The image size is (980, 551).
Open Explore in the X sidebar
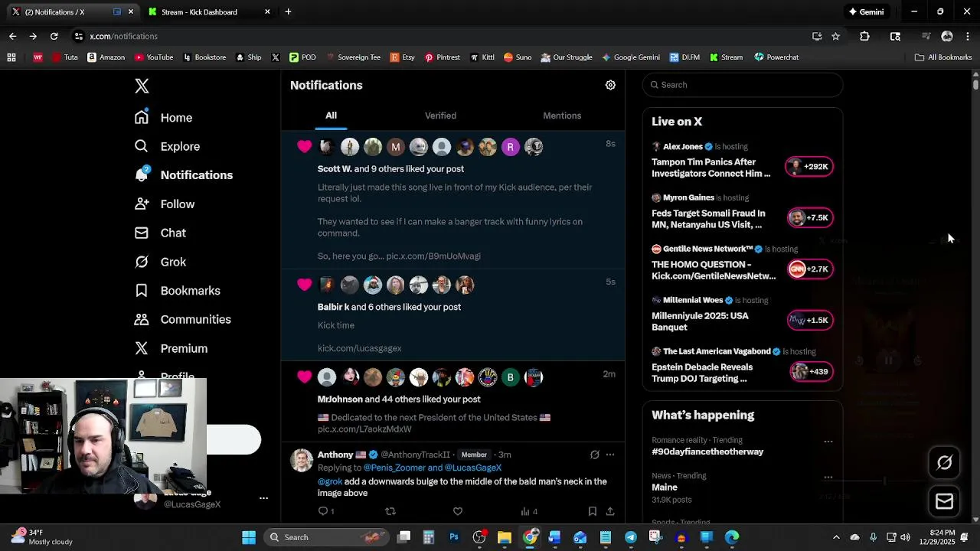point(167,146)
